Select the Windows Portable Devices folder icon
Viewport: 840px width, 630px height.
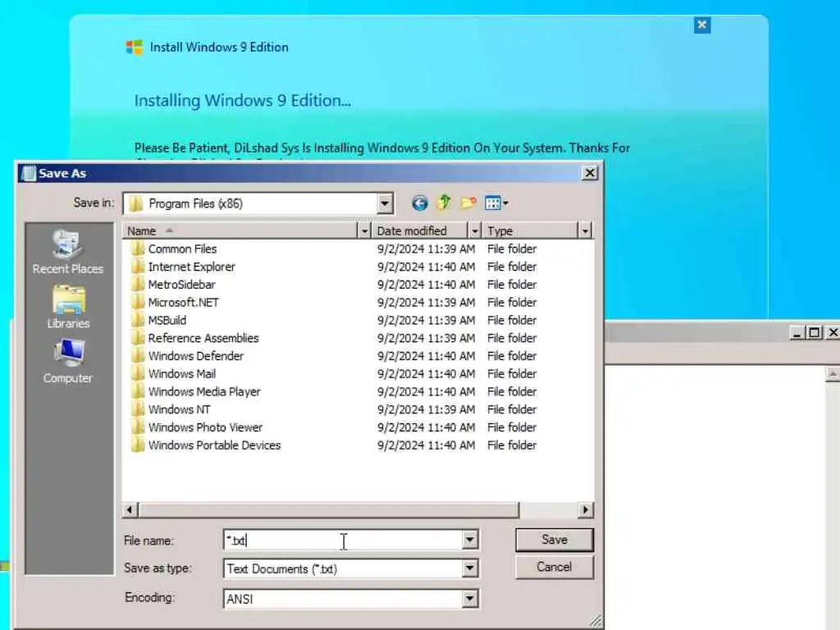click(138, 445)
